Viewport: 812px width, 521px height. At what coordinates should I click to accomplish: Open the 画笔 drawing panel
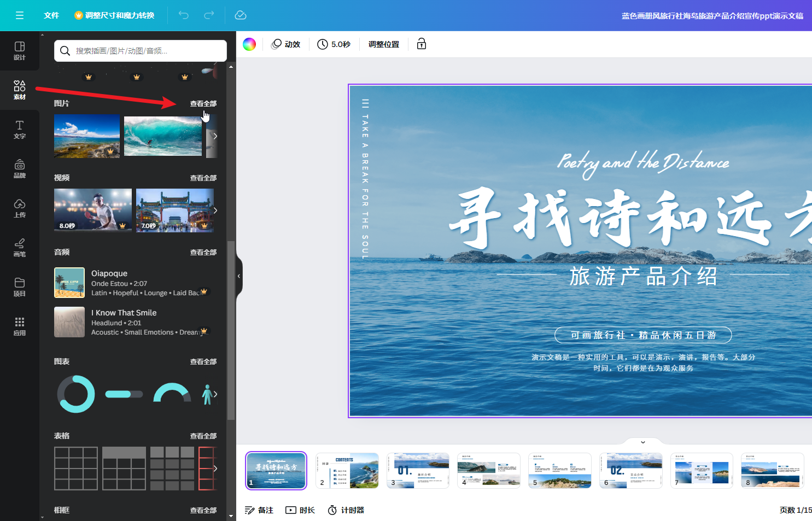click(20, 248)
